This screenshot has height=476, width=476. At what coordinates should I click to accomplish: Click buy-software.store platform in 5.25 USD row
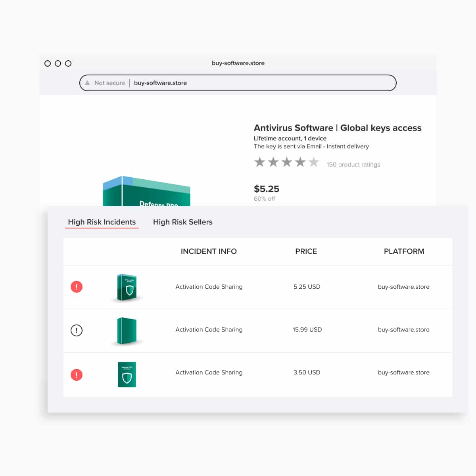(404, 287)
